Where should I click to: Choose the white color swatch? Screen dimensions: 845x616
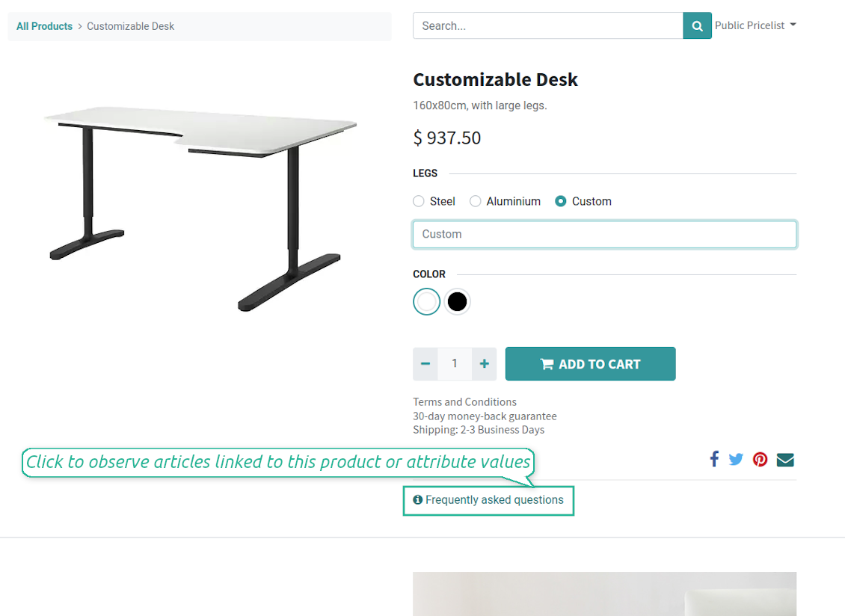point(426,302)
